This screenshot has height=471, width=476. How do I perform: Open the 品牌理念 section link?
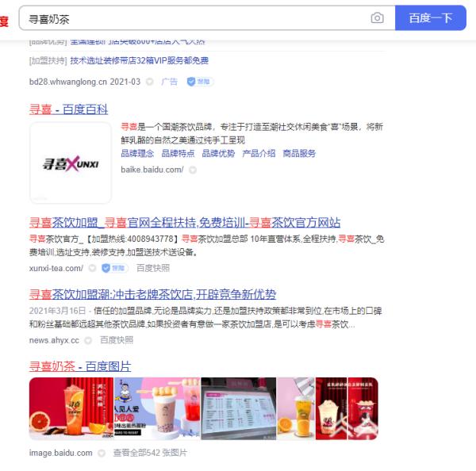(137, 153)
